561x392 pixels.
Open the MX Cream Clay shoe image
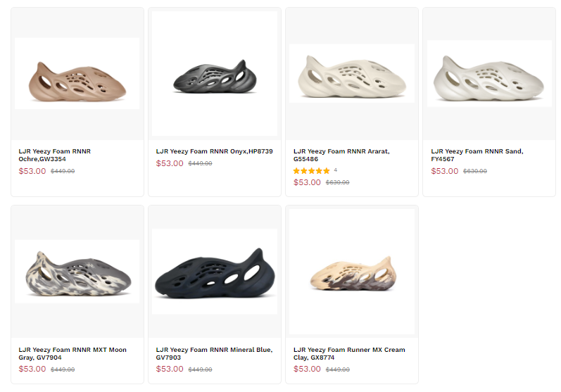tap(352, 271)
